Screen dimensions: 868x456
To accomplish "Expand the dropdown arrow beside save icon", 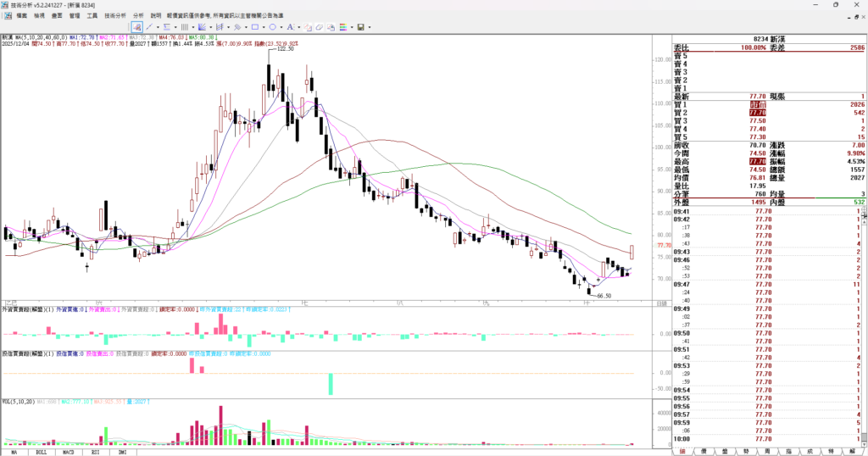I will click(370, 27).
